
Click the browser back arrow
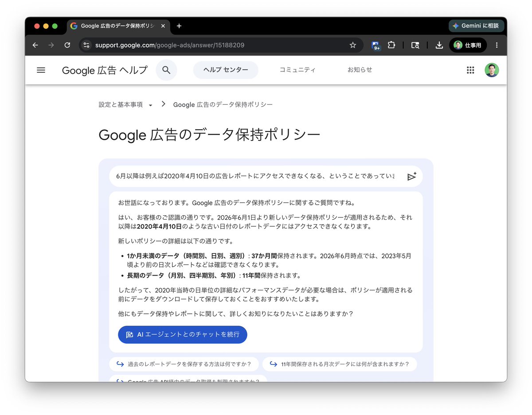coord(35,45)
